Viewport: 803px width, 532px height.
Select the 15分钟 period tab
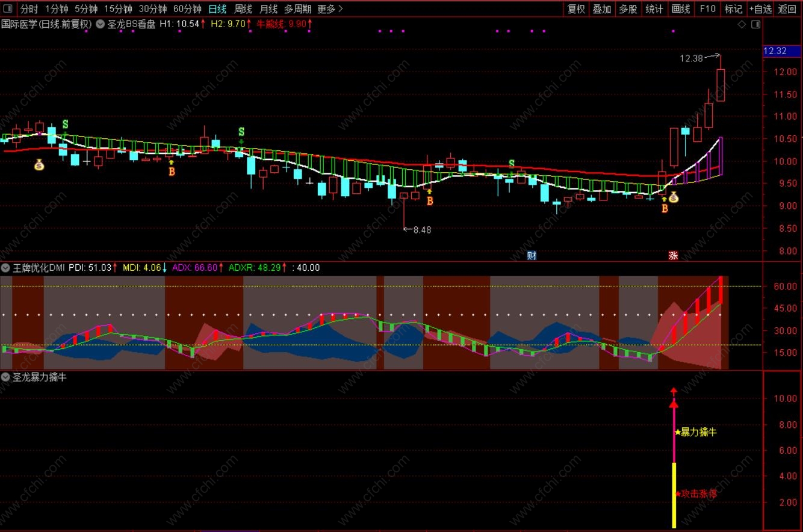(x=118, y=9)
